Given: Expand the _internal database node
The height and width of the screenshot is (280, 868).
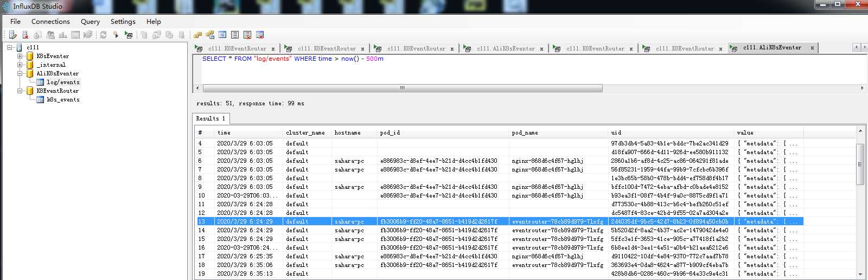Looking at the screenshot, I should pyautogui.click(x=20, y=65).
